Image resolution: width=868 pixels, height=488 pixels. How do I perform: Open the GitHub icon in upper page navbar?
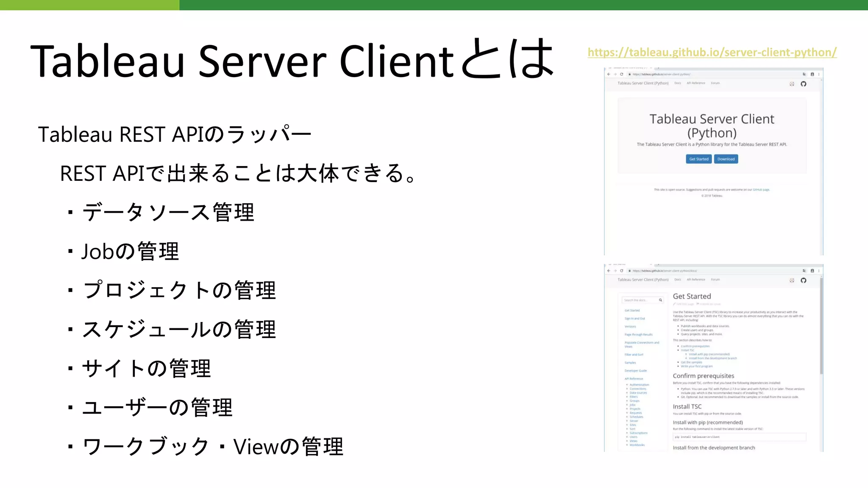(804, 84)
